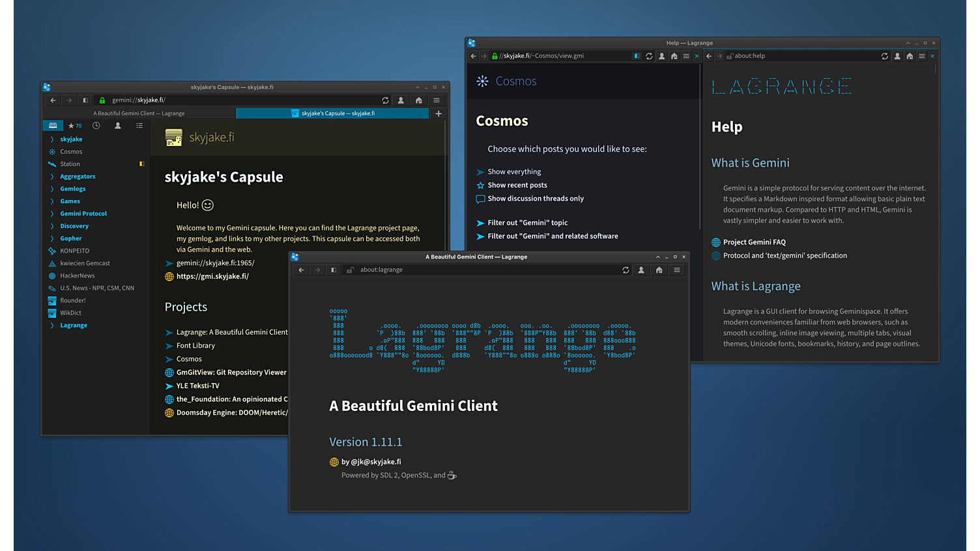Open the feeds tab with star 70
This screenshot has width=980, height=551.
75,126
